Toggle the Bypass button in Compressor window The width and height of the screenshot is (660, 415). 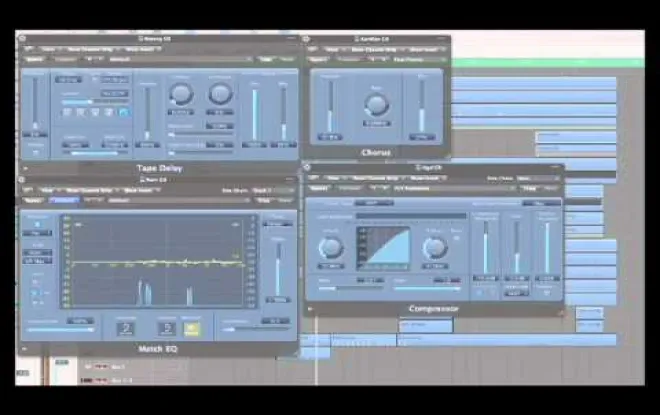(316, 188)
